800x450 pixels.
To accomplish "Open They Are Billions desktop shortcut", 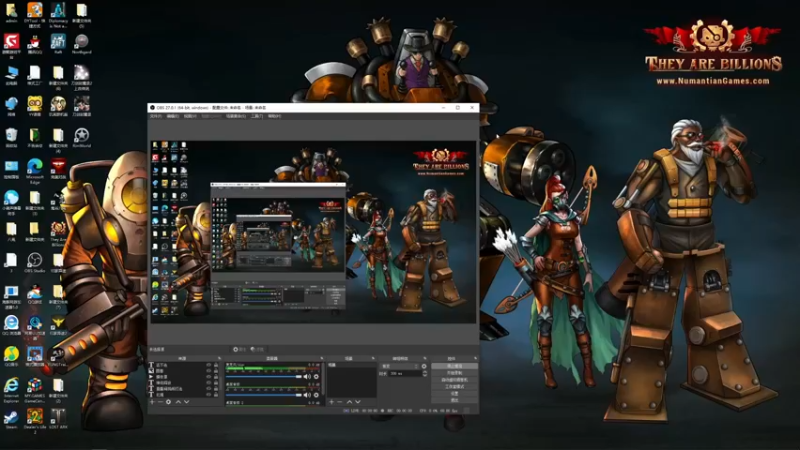I will click(x=58, y=232).
